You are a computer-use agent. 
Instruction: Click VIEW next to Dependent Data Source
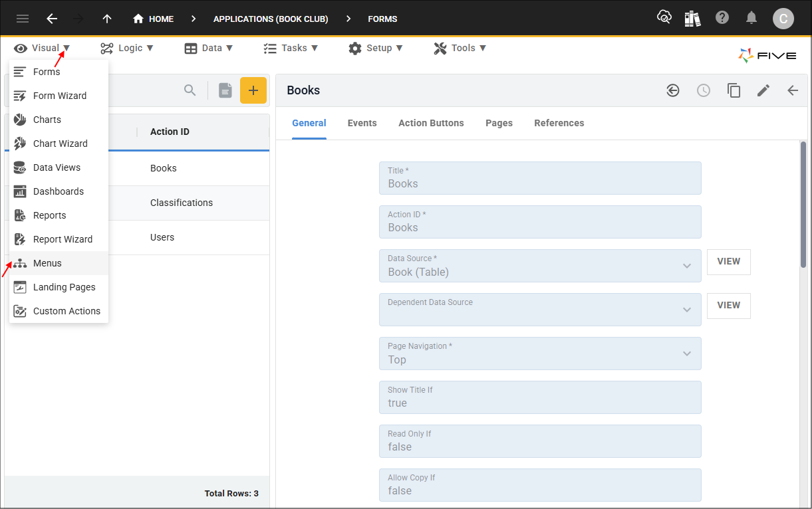[x=729, y=306]
